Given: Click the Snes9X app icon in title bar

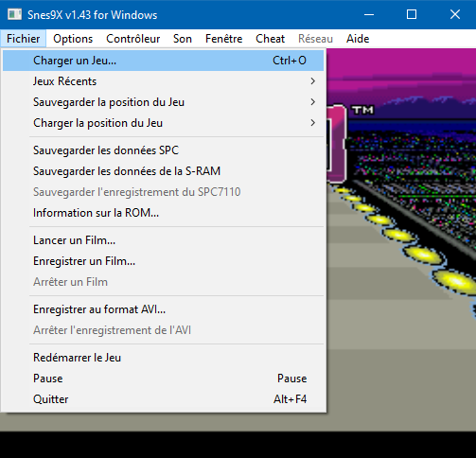Looking at the screenshot, I should click(x=14, y=14).
